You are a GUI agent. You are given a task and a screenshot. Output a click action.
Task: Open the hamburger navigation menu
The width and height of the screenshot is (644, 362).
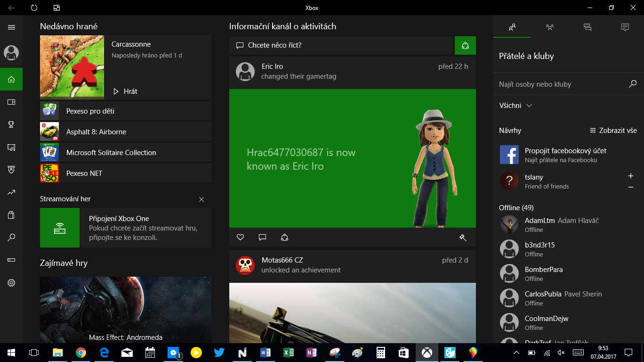11,27
